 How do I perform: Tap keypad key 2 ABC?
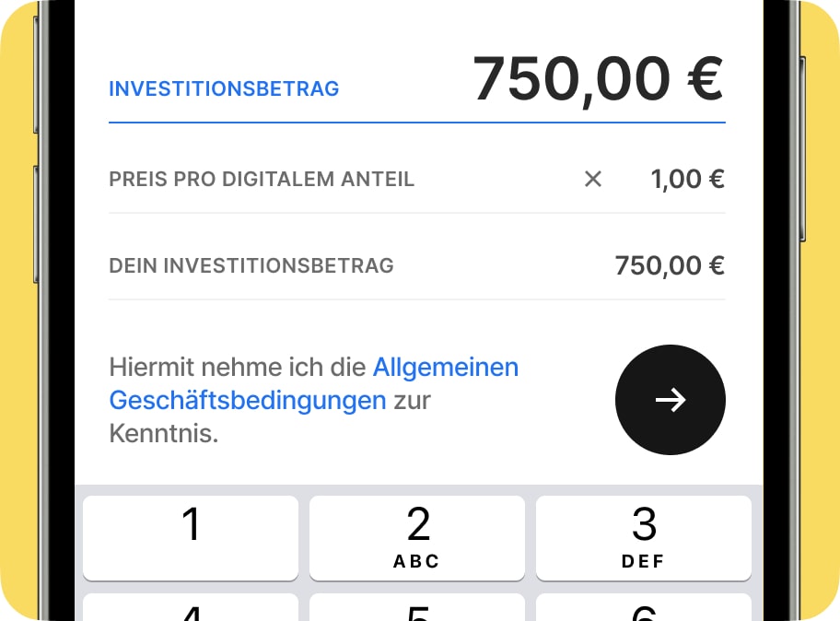click(x=417, y=538)
